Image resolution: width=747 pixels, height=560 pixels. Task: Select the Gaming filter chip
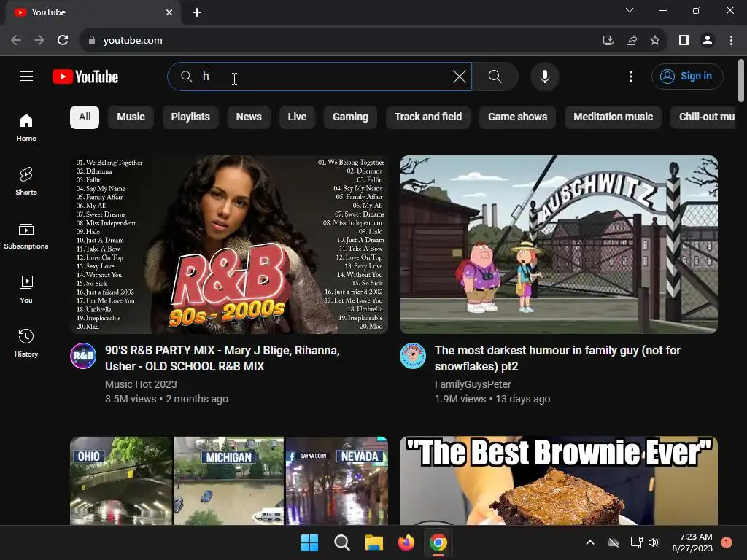click(350, 117)
